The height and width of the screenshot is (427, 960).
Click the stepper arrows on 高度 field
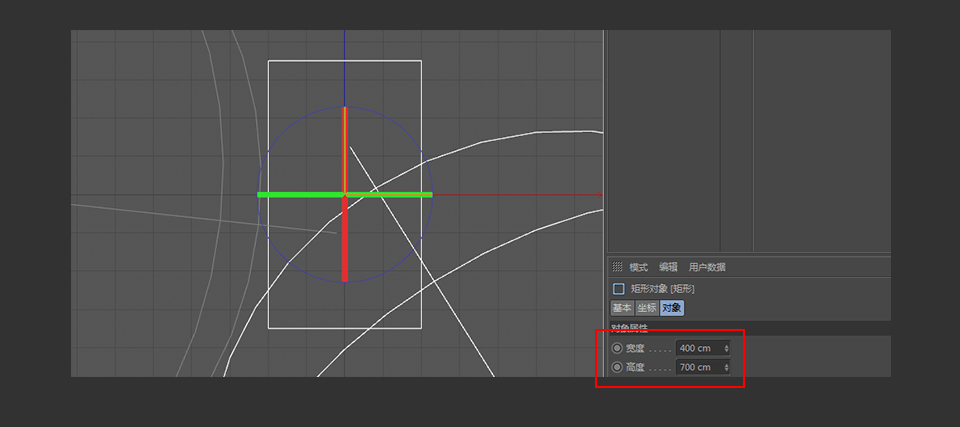pos(726,367)
